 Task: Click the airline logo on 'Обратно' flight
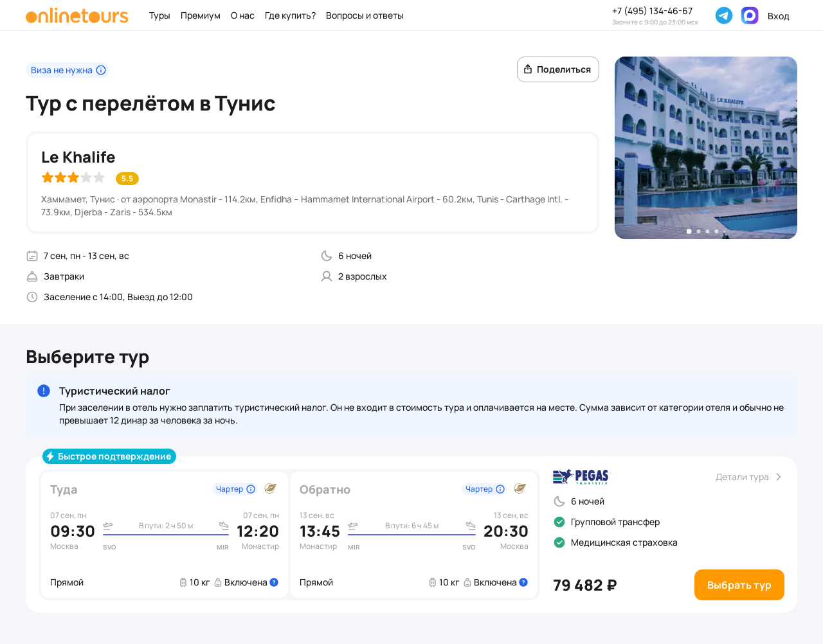tap(520, 488)
